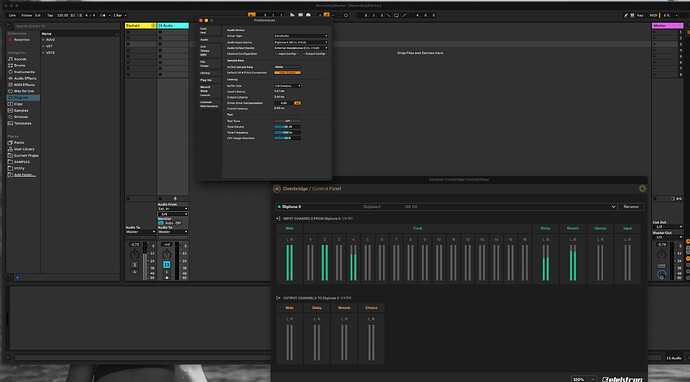690x382 pixels.
Task: Open the Digitone II device selector dropdown
Action: click(x=446, y=207)
